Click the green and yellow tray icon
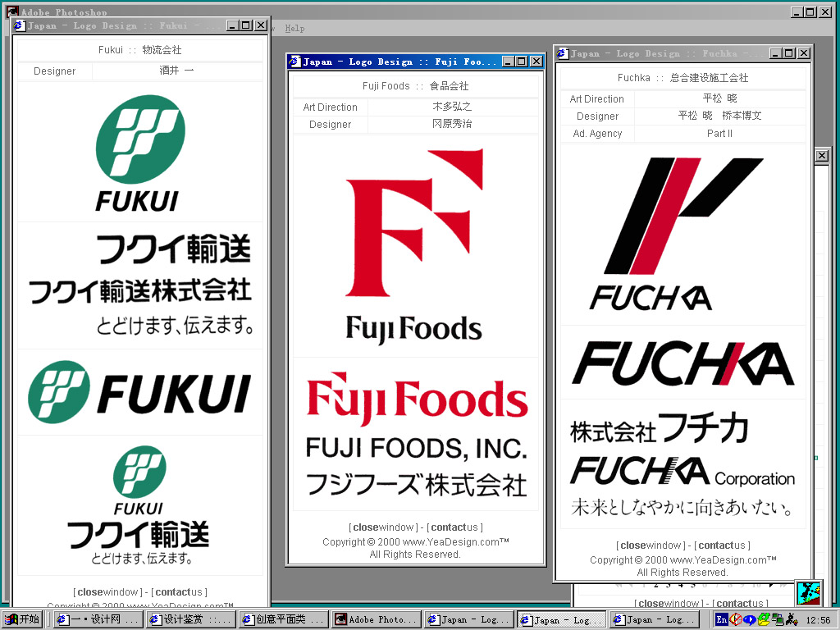Image resolution: width=840 pixels, height=630 pixels. (764, 620)
